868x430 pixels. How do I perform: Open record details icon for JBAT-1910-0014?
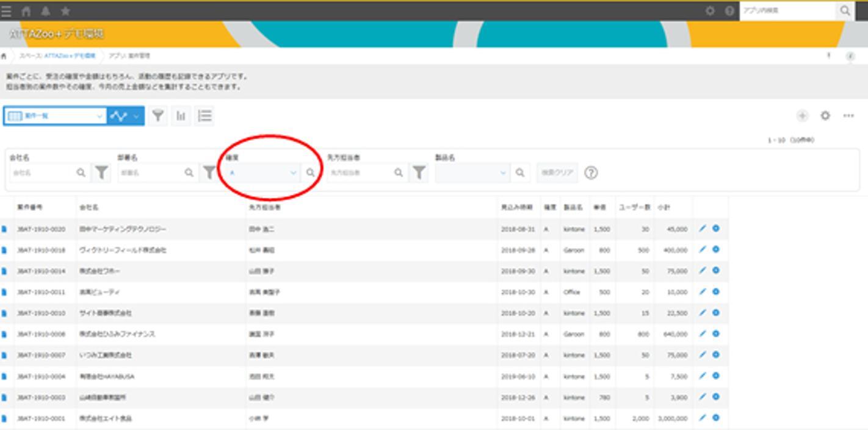click(4, 271)
